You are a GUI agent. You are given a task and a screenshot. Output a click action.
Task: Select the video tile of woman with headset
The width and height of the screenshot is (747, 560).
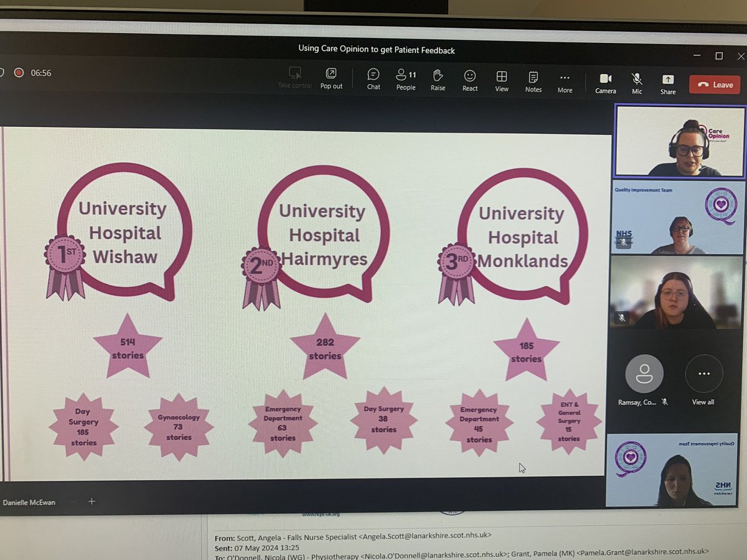click(x=675, y=292)
